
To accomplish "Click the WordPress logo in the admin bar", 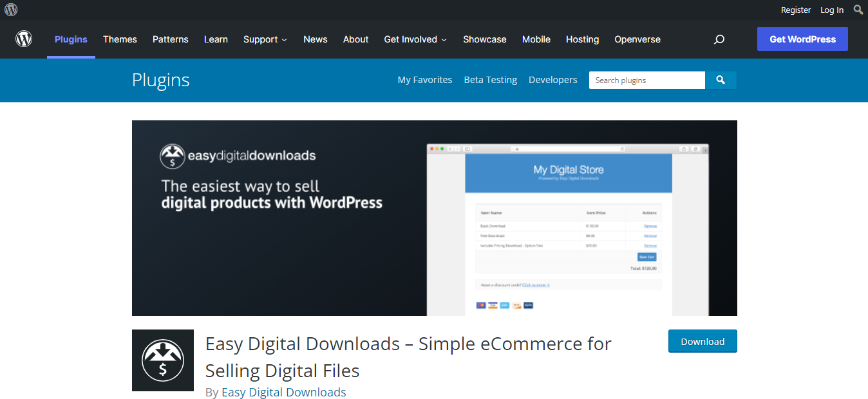I will click(x=11, y=10).
